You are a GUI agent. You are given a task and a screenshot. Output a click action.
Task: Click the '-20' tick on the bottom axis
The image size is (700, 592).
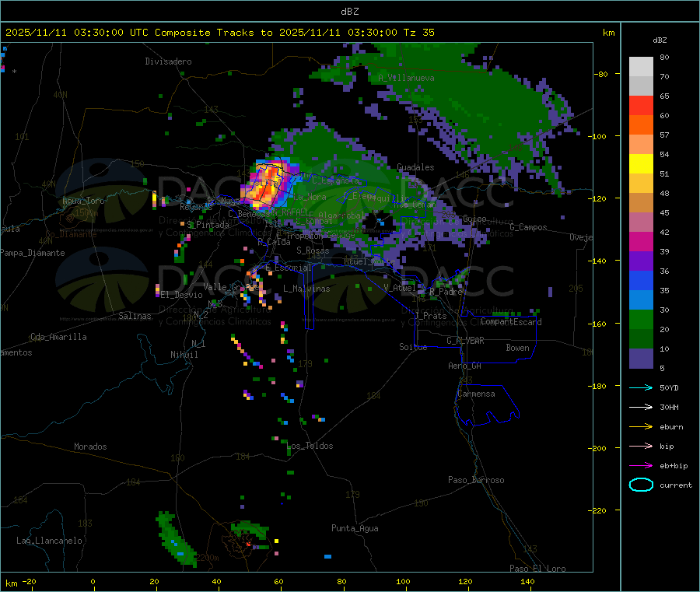coord(30,581)
